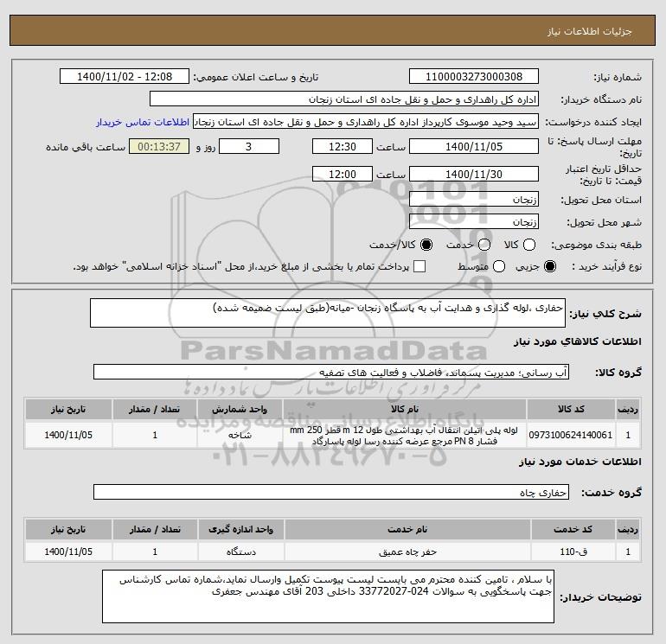Screen dimensions: 666x644
Task: Click the countdown timer 00:13:37
Action: (x=159, y=146)
